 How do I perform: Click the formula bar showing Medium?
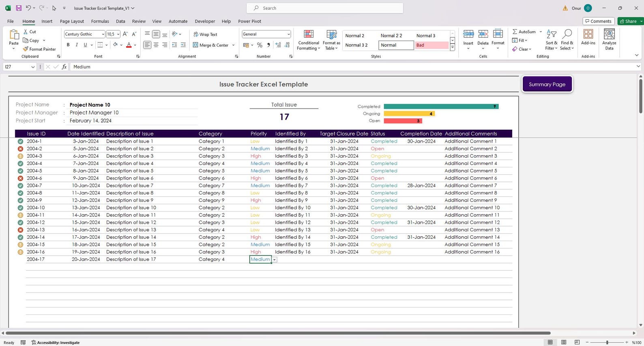tap(353, 67)
